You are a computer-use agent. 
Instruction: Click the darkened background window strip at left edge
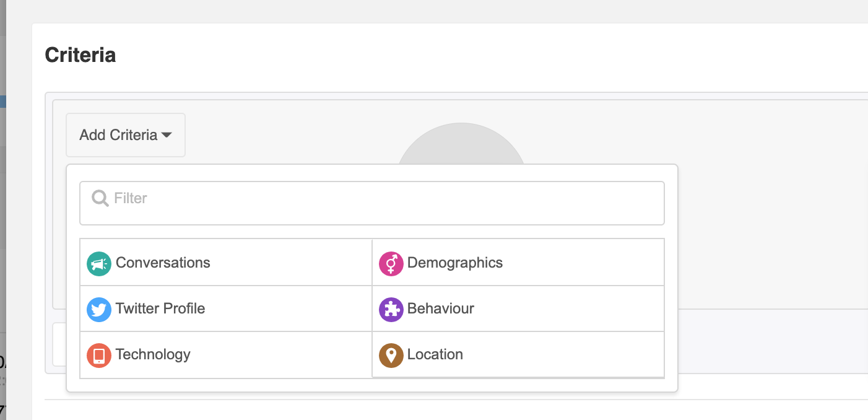click(x=3, y=210)
